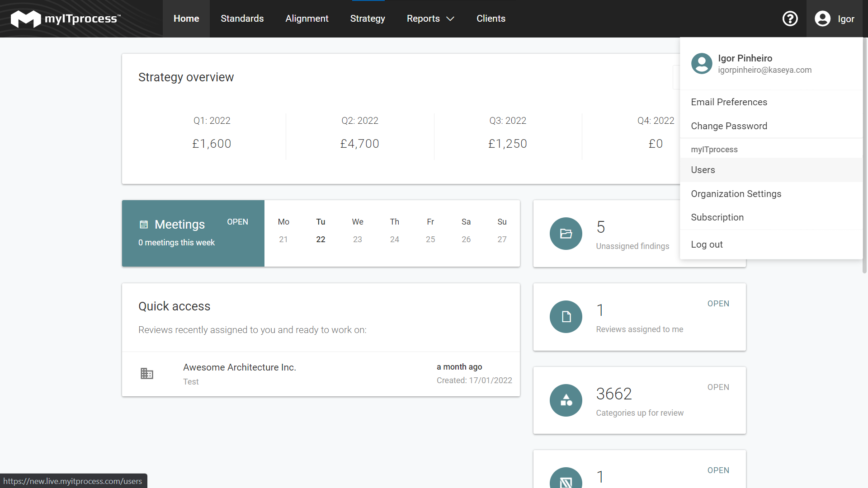This screenshot has height=488, width=868.
Task: Click the partially visible bottom card icon
Action: tap(566, 478)
